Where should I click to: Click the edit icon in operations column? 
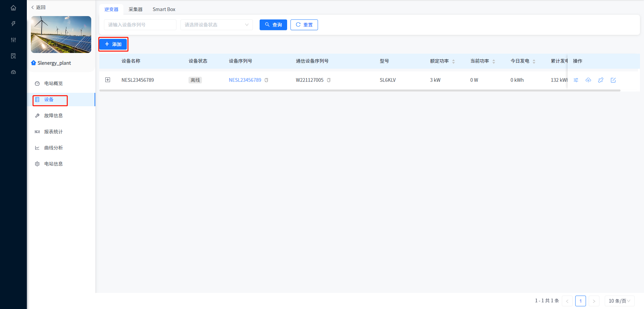tap(613, 80)
